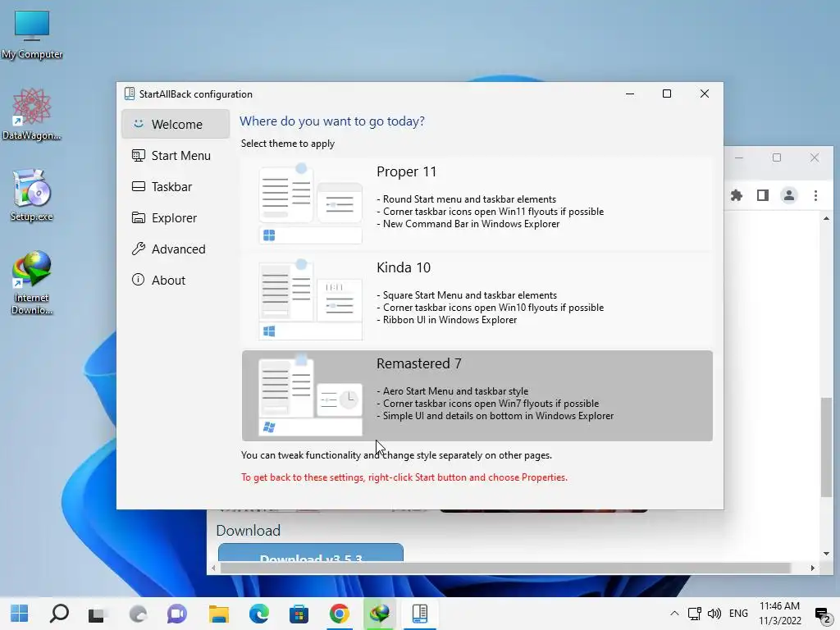Viewport: 840px width, 630px height.
Task: Switch to Internet Download Manager taskbar icon
Action: (x=379, y=614)
